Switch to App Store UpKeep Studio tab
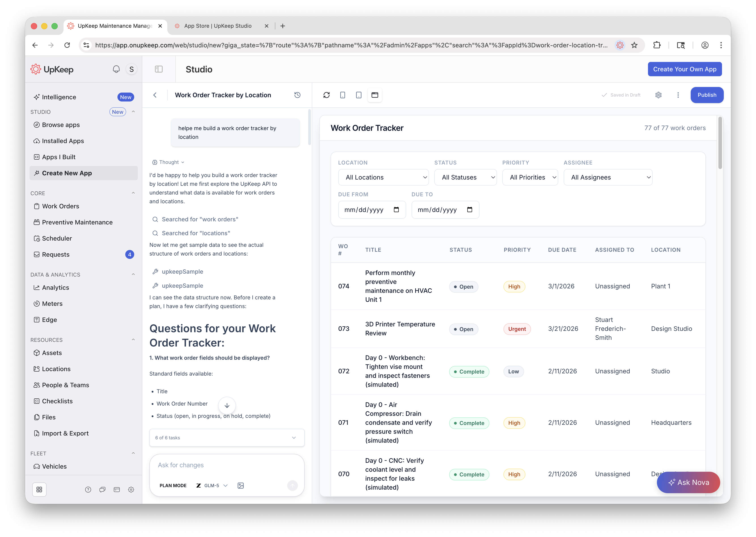 (218, 26)
